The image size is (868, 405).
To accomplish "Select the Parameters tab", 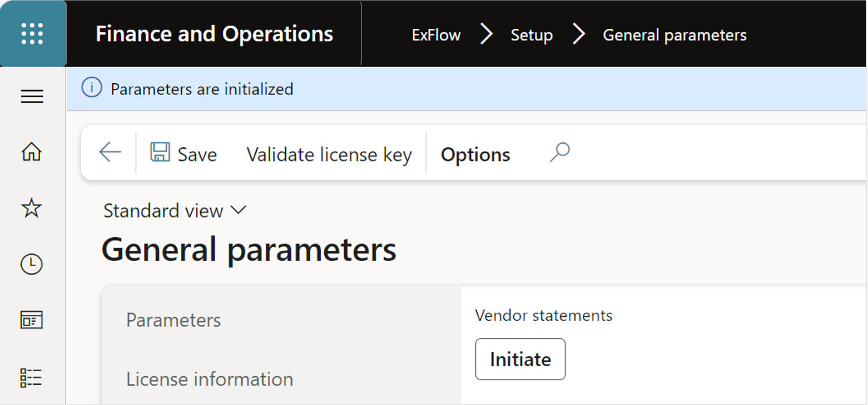I will [x=173, y=320].
